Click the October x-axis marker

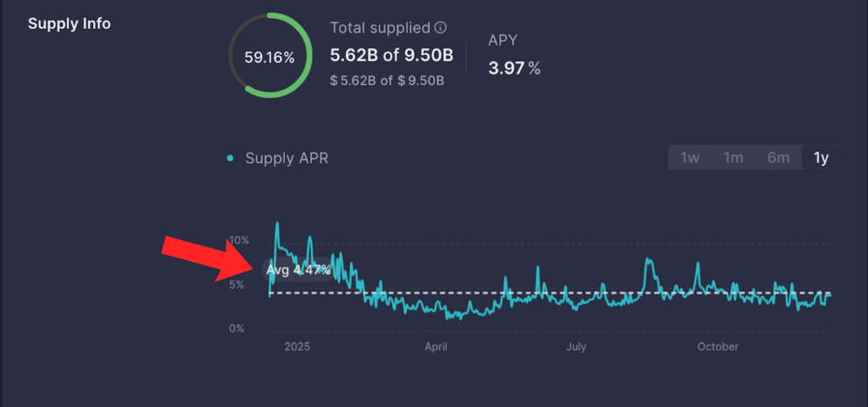[x=717, y=347]
